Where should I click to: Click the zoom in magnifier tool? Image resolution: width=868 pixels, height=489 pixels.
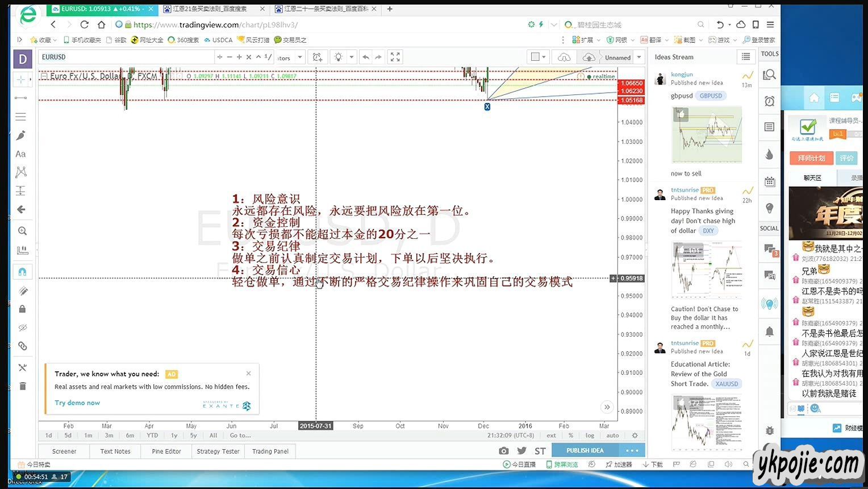22,231
